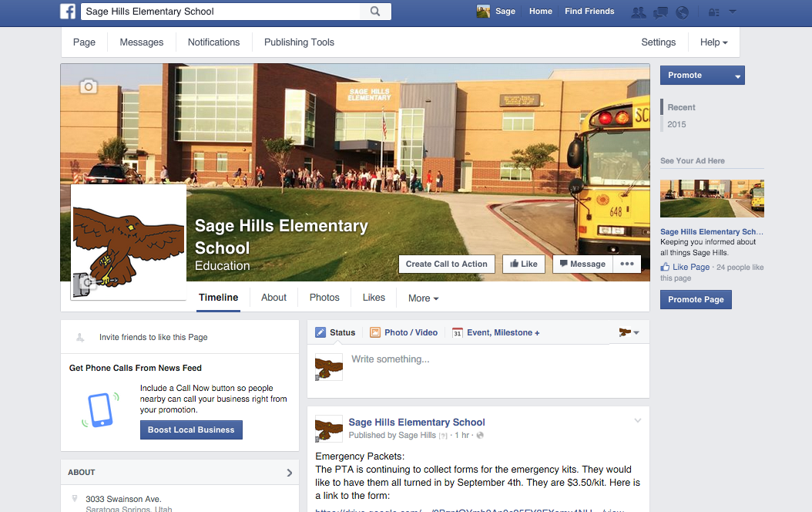This screenshot has height=512, width=812.
Task: Click the ad title Sage Hills Elementary Sch...
Action: click(712, 231)
